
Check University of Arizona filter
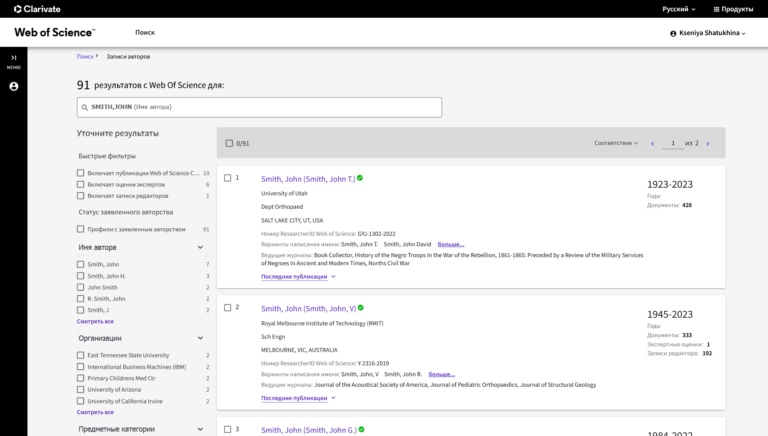pyautogui.click(x=80, y=389)
